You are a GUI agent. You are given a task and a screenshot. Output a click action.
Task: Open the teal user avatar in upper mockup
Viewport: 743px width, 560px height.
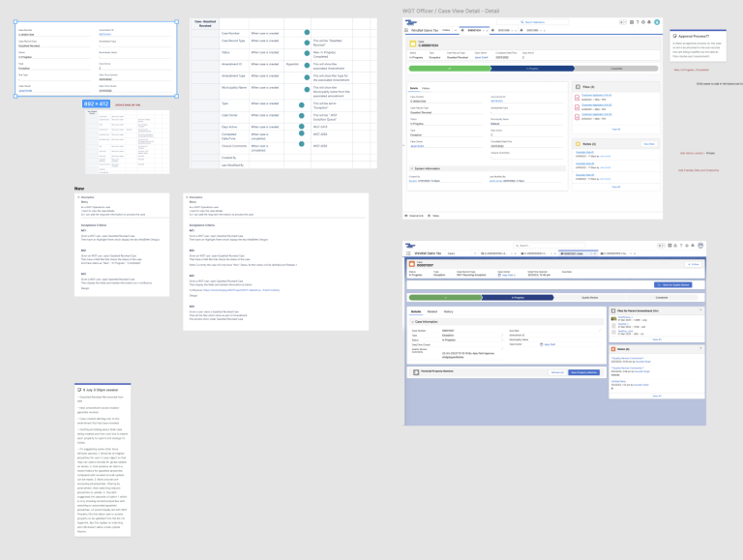tap(657, 22)
